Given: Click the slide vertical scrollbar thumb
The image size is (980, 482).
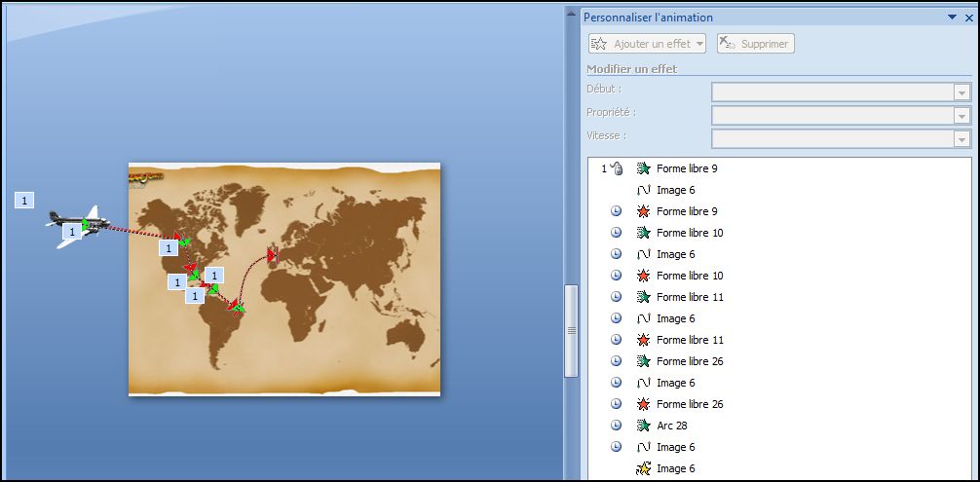Looking at the screenshot, I should 571,330.
